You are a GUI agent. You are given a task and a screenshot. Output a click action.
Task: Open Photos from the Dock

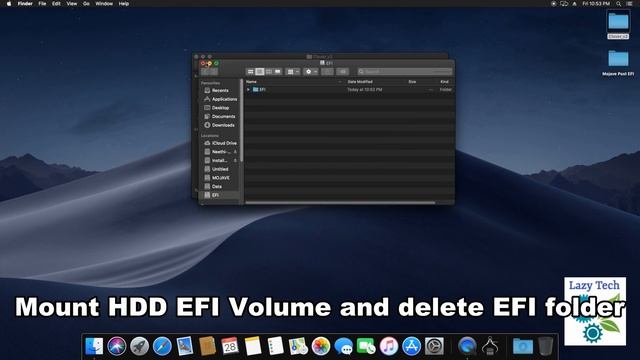pos(321,346)
